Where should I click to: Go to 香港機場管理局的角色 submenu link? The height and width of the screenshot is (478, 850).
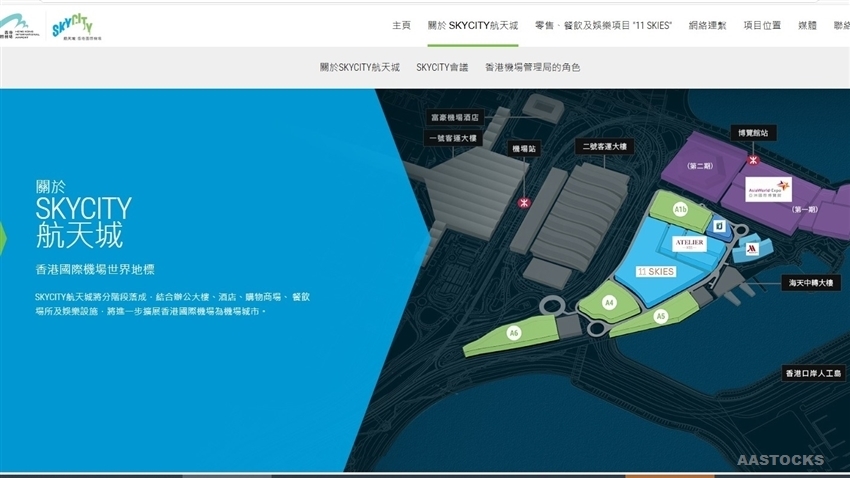tap(532, 67)
